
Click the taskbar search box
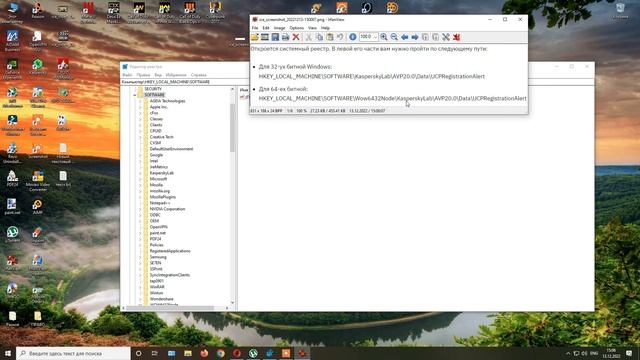(x=73, y=353)
